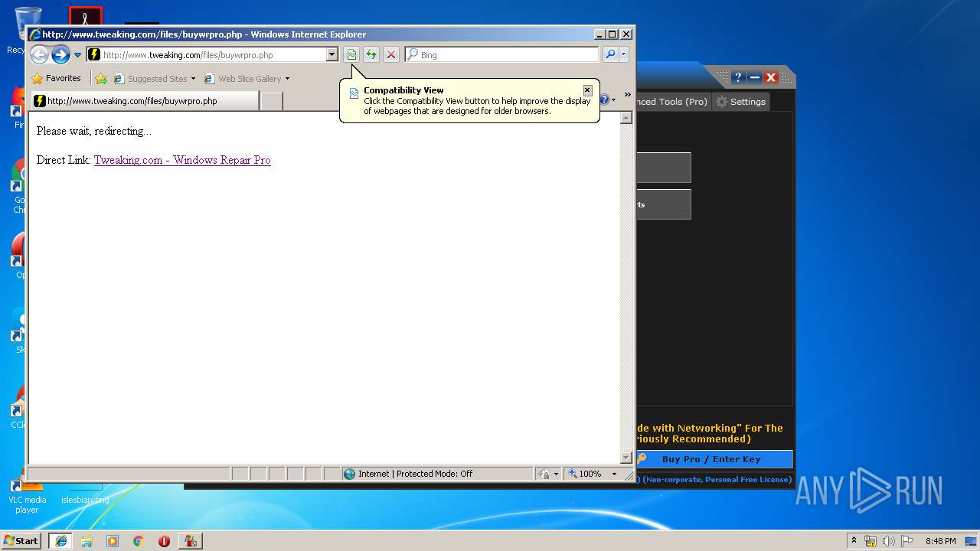This screenshot has width=980, height=551.
Task: Click the network status tray icon
Action: (871, 541)
